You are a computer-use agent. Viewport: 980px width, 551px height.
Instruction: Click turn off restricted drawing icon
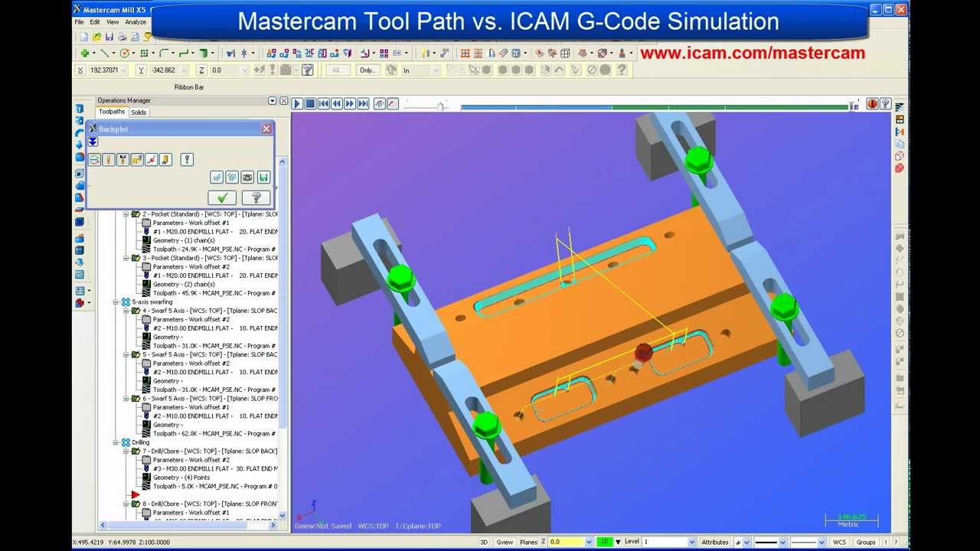pyautogui.click(x=232, y=177)
